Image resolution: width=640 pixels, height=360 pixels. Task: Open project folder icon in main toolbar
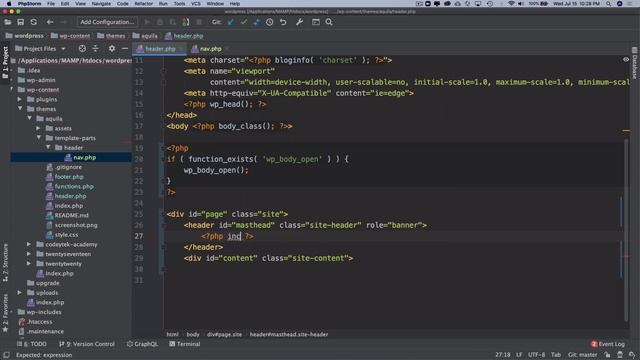[x=8, y=22]
